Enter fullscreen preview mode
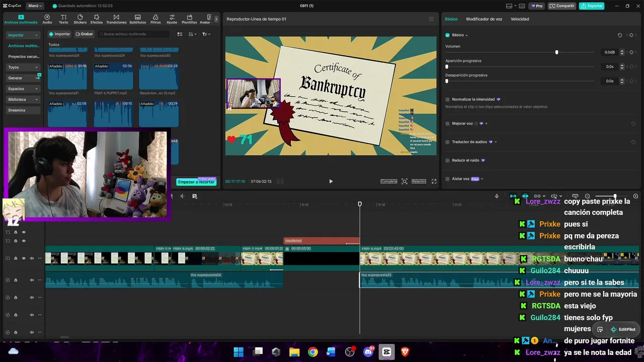This screenshot has width=644, height=362. pos(434,181)
